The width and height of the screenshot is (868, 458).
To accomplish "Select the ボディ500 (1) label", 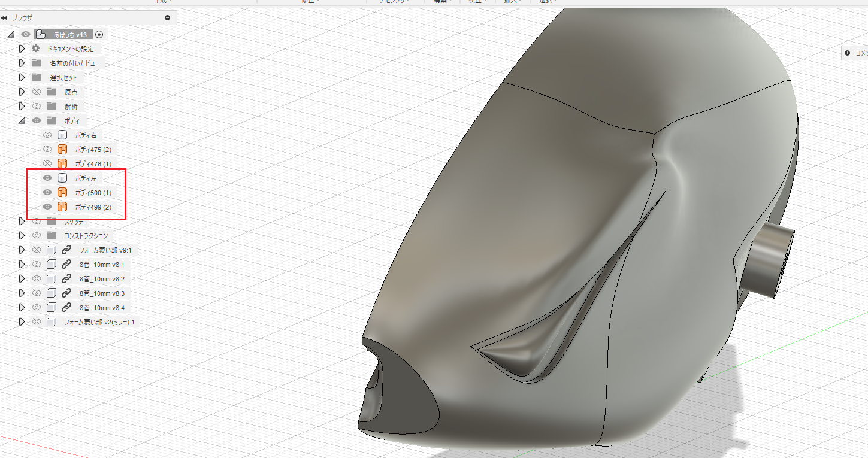I will [93, 193].
